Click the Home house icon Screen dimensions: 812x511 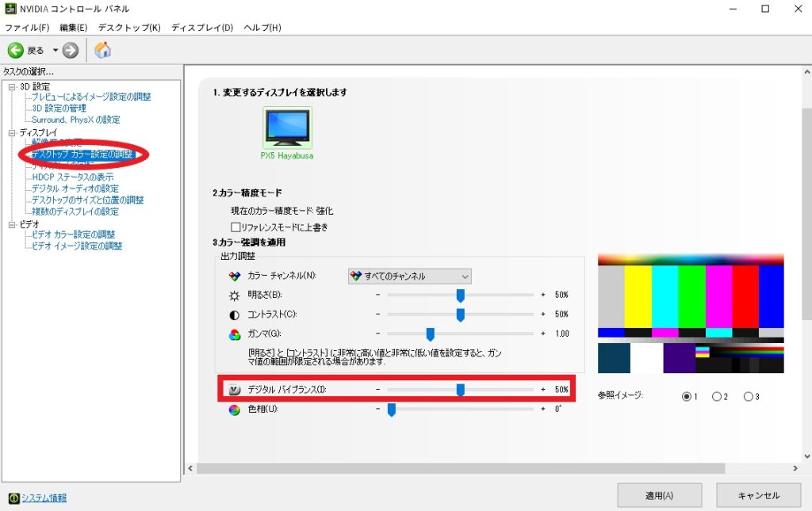(x=102, y=50)
